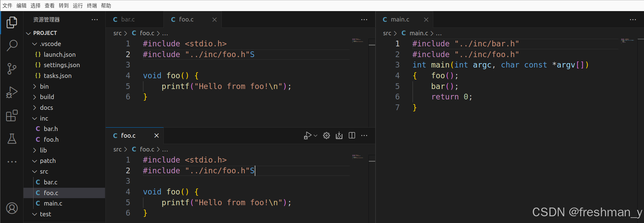Open the Run and Debug view
This screenshot has width=644, height=223.
12,92
